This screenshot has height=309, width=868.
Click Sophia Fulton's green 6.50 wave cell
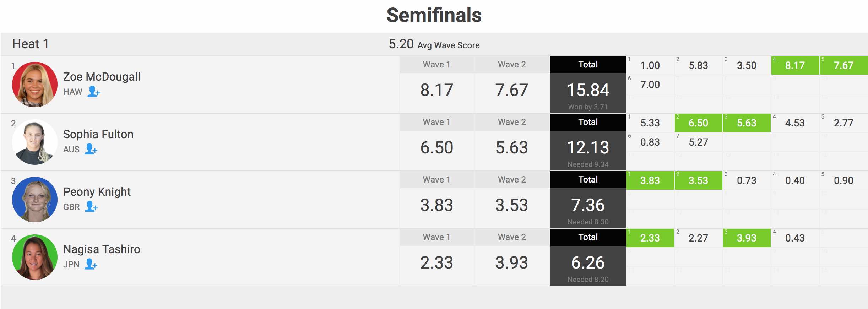point(698,123)
